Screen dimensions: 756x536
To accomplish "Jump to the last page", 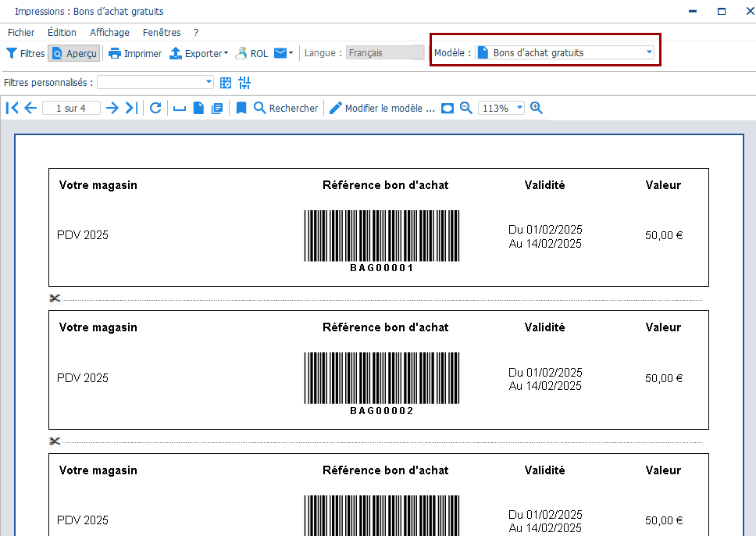I will click(x=131, y=108).
